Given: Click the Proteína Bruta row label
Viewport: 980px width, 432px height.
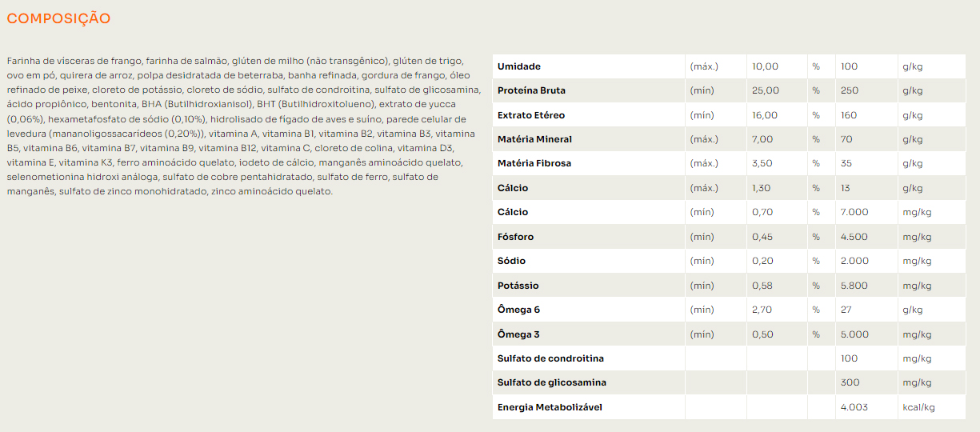Looking at the screenshot, I should tap(531, 90).
